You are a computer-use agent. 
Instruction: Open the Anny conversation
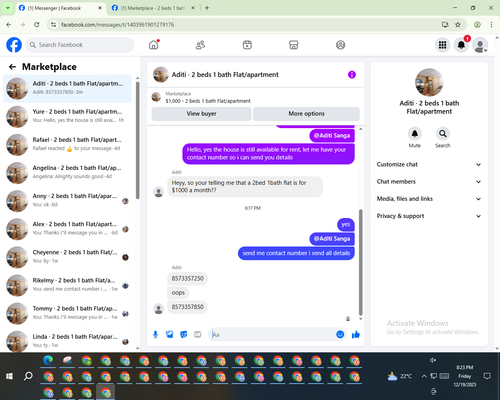coord(67,201)
